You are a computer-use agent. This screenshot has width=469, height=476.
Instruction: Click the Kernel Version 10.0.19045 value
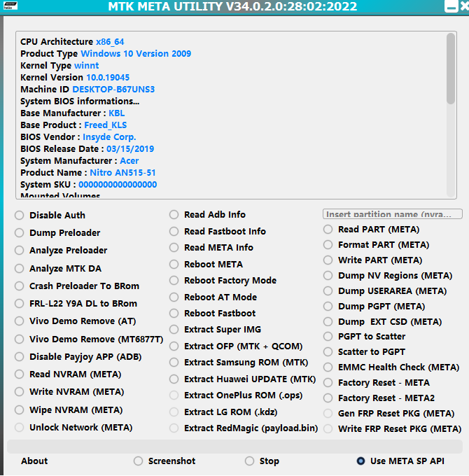108,78
